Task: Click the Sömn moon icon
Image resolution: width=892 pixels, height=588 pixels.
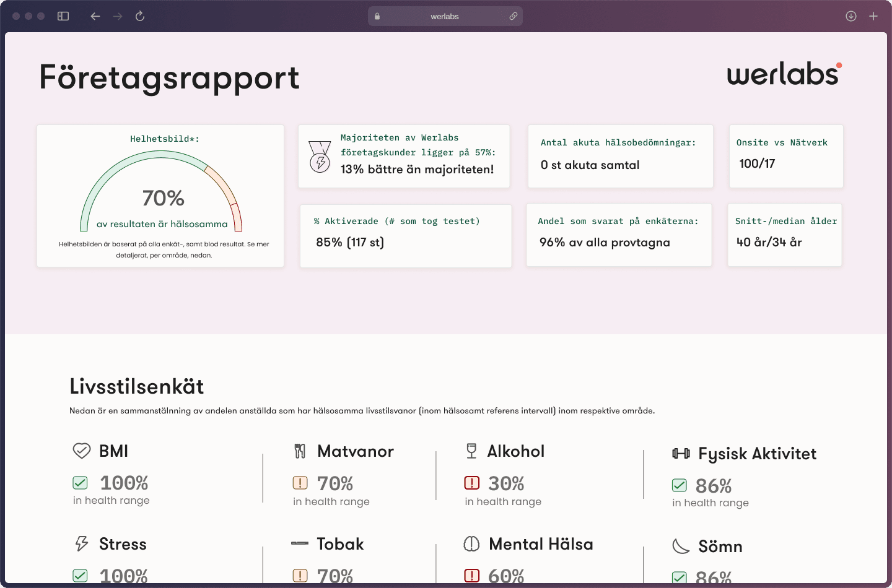Action: point(681,546)
